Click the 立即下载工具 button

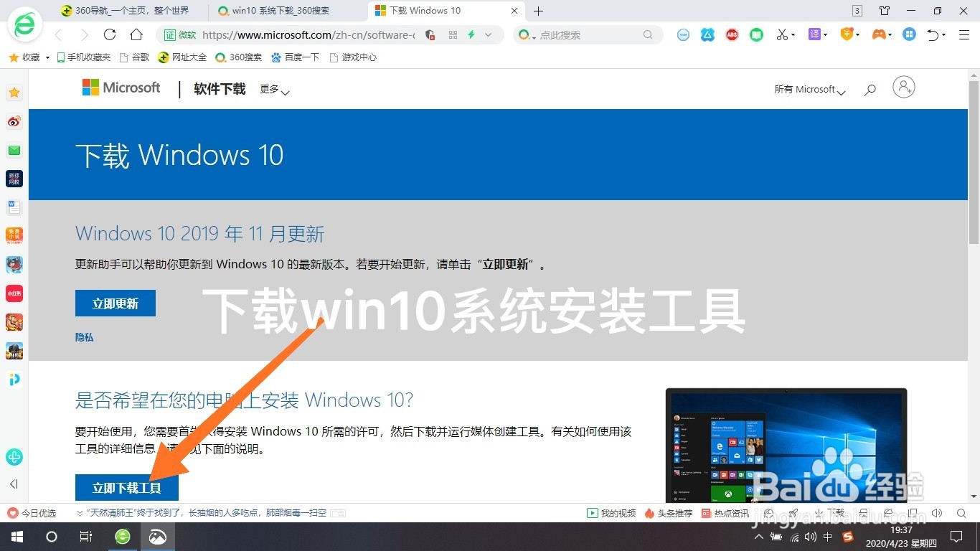coord(127,488)
